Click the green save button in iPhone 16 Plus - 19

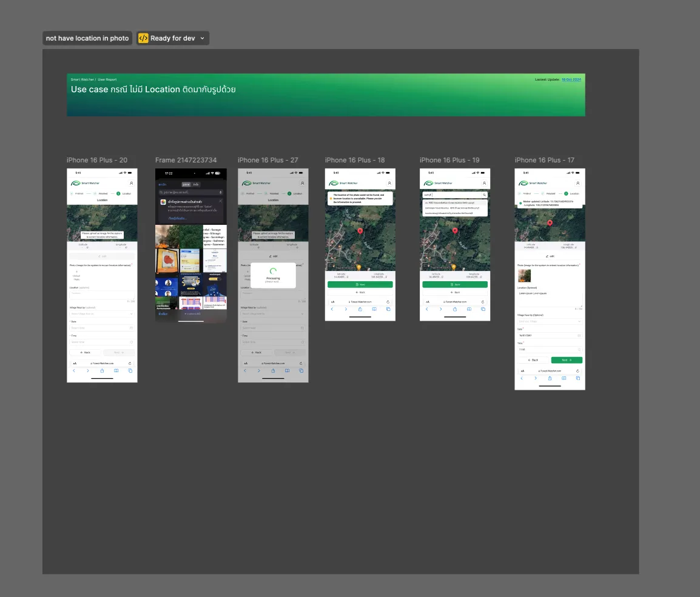[455, 284]
